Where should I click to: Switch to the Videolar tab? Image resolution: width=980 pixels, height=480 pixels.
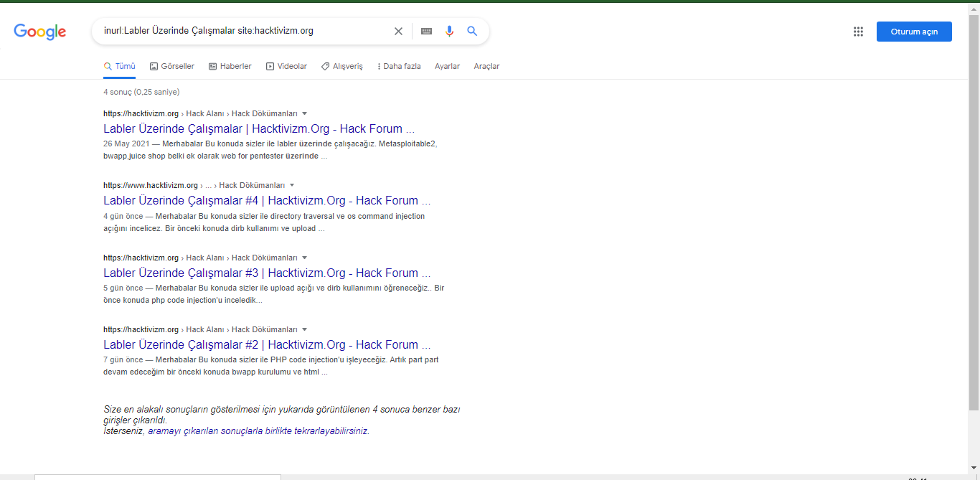(x=286, y=66)
